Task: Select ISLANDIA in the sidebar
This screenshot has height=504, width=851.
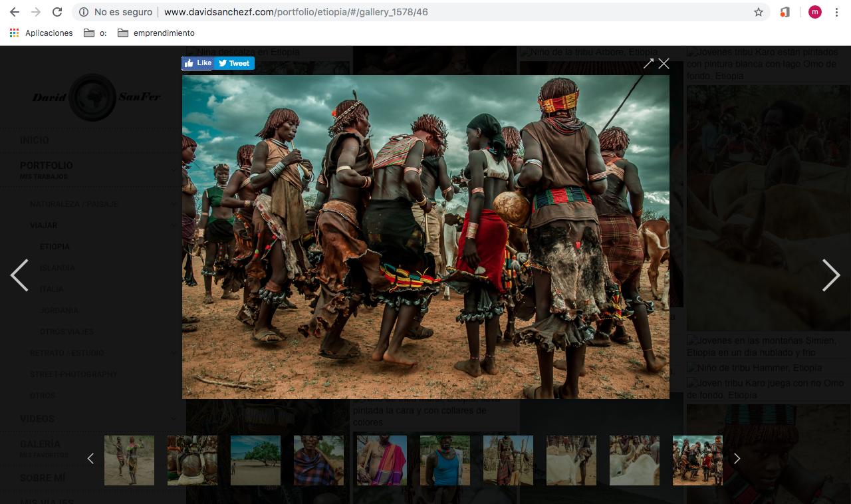Action: pos(57,268)
